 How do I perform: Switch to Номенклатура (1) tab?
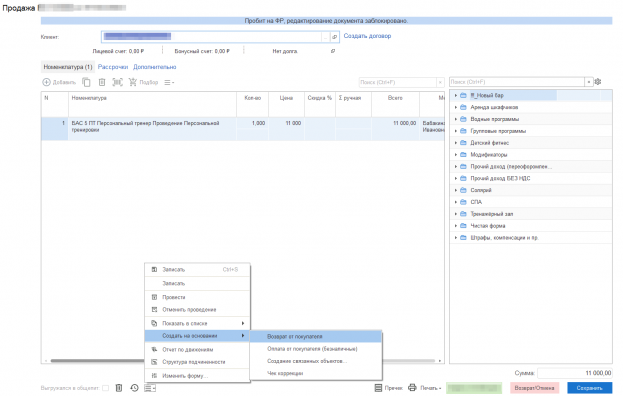click(x=68, y=67)
